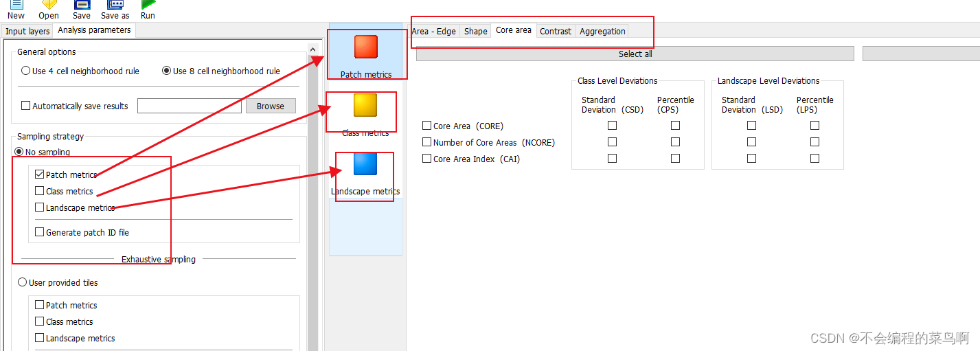Open the Contrast tab

556,31
